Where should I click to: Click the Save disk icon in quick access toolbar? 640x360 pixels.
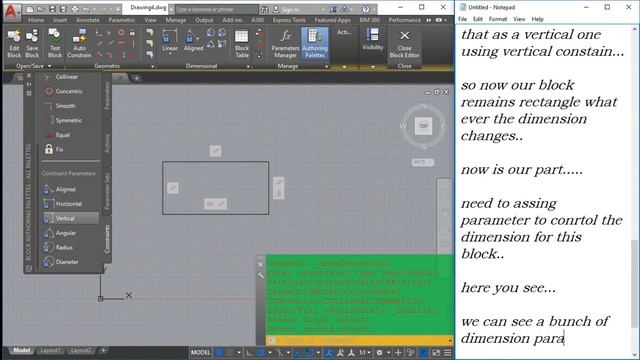(52, 9)
